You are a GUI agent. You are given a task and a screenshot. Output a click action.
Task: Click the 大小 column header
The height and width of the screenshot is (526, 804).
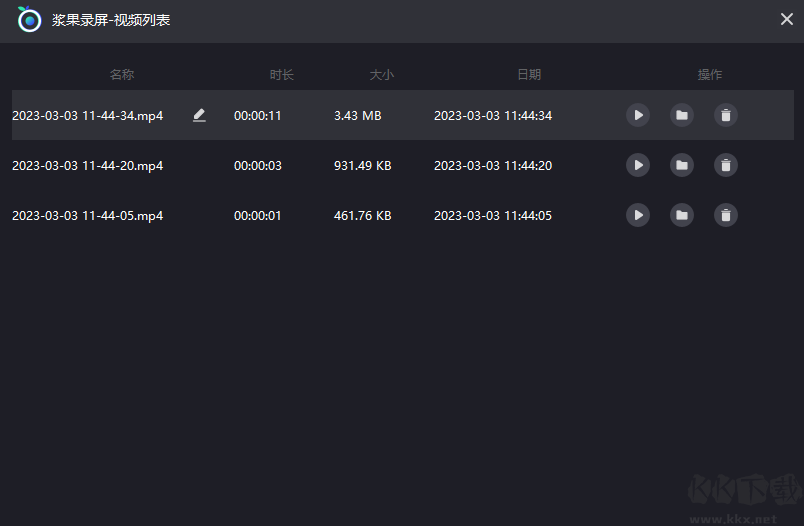tap(382, 75)
